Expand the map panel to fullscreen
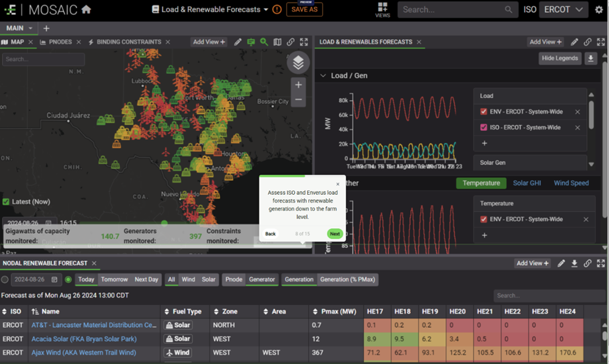 point(303,42)
